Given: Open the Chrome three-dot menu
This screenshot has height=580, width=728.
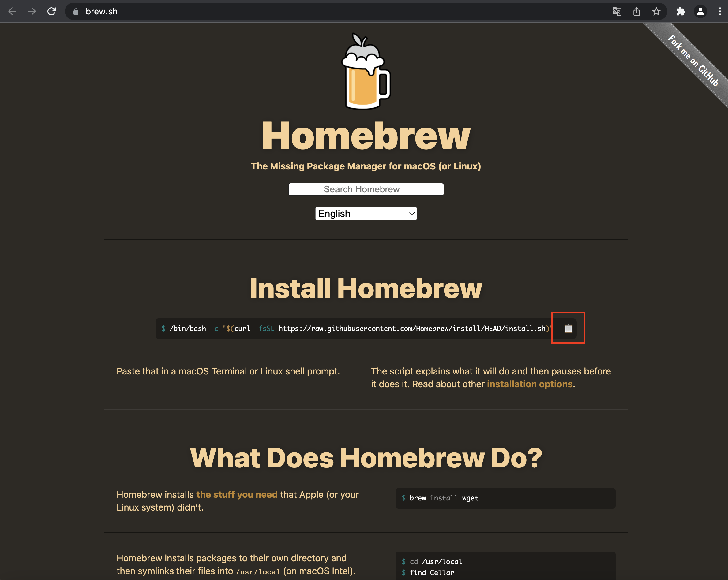Looking at the screenshot, I should coord(720,12).
